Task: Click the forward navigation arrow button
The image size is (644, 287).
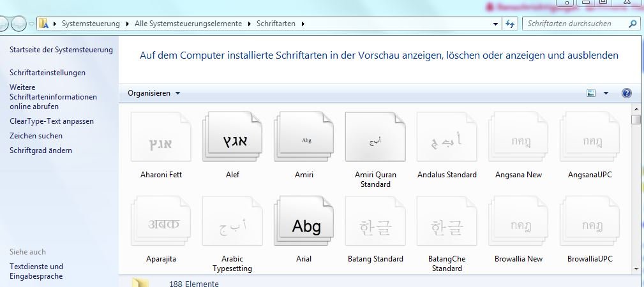Action: pyautogui.click(x=19, y=24)
